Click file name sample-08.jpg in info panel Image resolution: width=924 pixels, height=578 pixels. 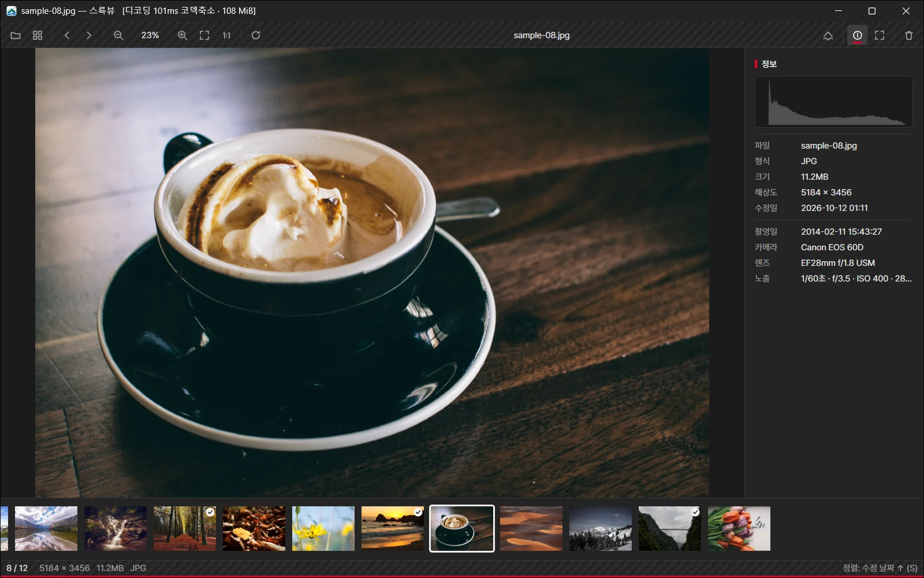click(829, 146)
